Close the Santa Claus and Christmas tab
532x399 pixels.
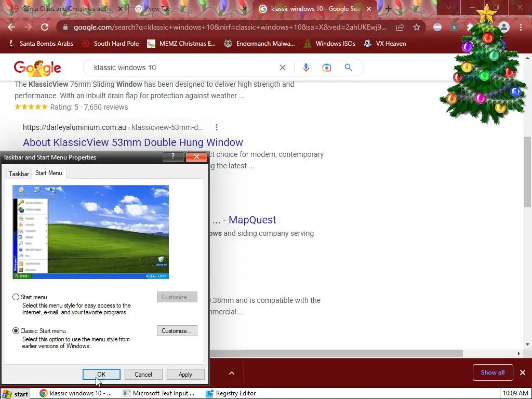pos(120,9)
